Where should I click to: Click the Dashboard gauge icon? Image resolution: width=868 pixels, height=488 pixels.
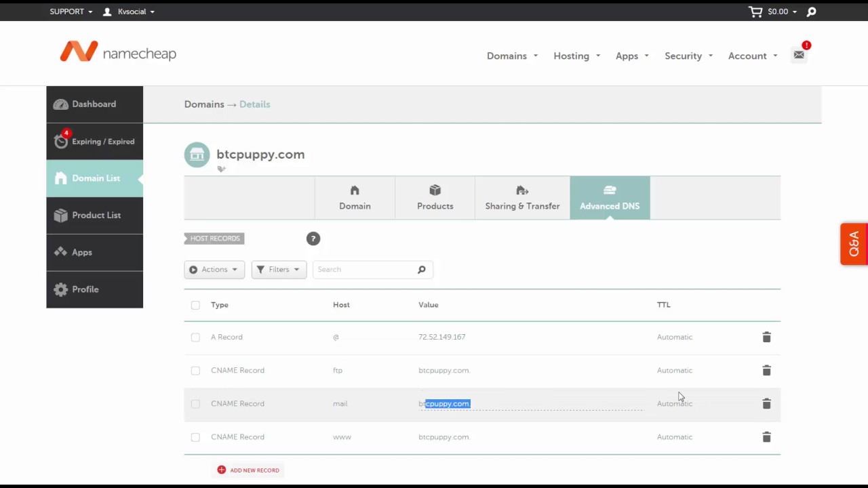click(x=61, y=104)
